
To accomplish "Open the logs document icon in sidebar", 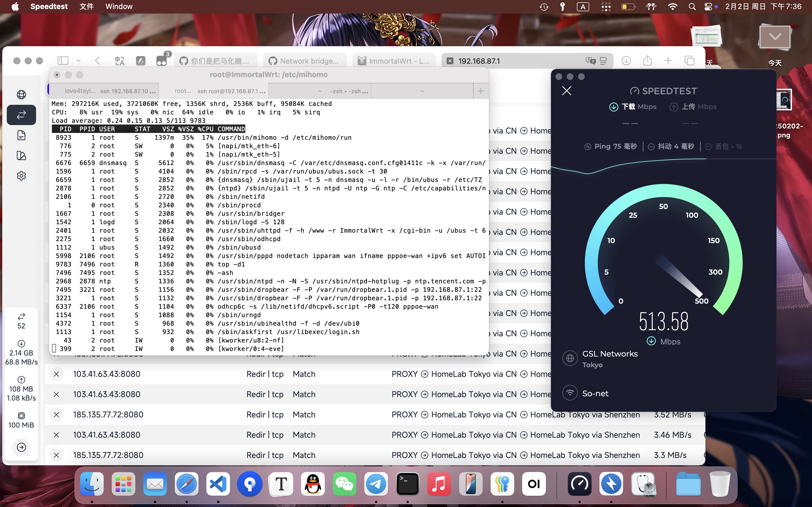I will pos(21,135).
